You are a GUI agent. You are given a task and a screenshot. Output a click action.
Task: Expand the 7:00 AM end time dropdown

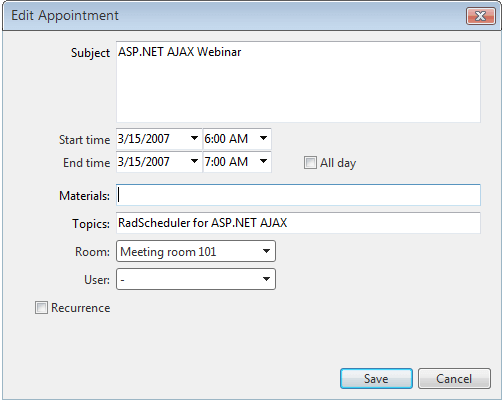coord(263,161)
